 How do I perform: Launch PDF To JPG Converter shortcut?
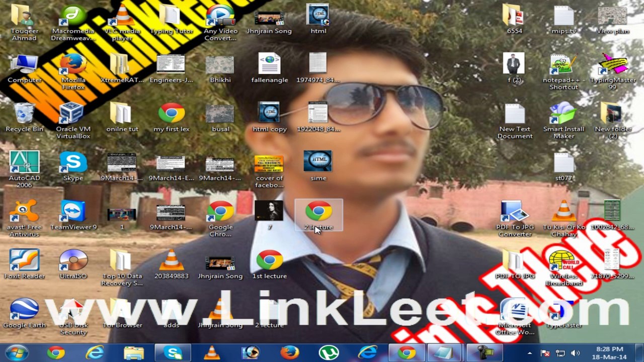(514, 219)
